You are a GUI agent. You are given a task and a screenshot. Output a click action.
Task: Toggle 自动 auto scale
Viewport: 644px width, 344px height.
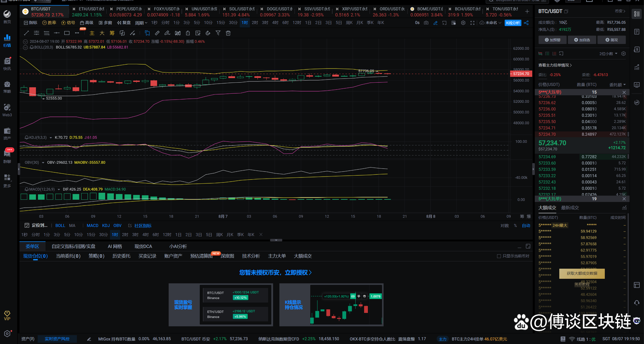pyautogui.click(x=526, y=225)
